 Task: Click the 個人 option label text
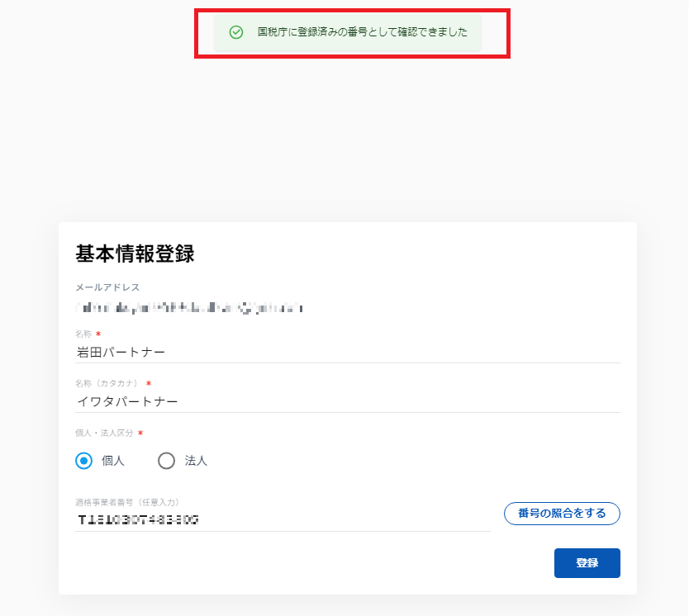(x=113, y=461)
